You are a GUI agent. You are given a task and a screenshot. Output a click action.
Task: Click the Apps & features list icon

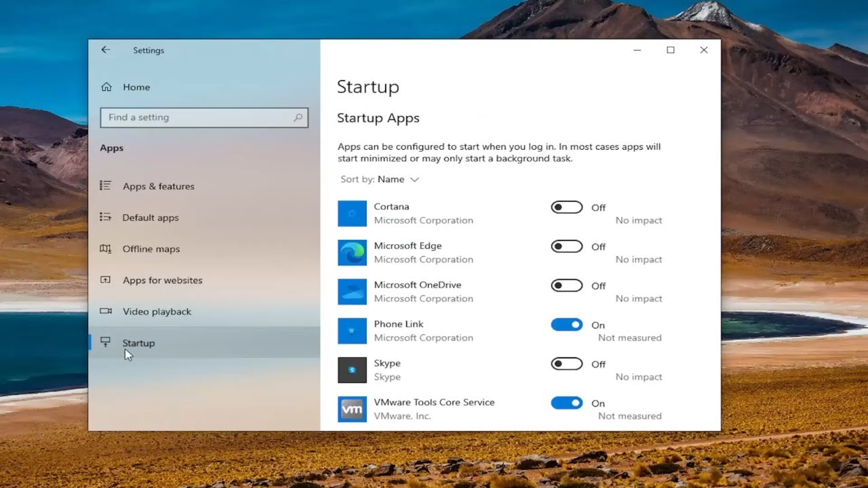(105, 186)
